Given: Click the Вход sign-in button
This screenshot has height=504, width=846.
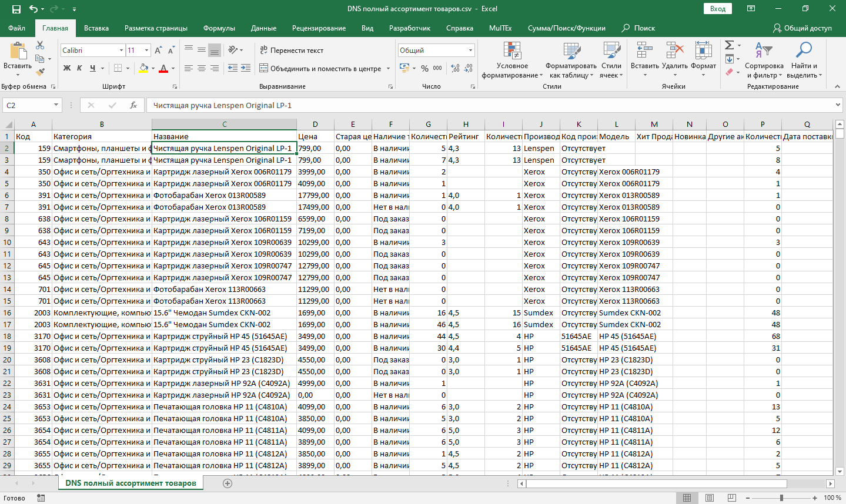Looking at the screenshot, I should pos(717,9).
